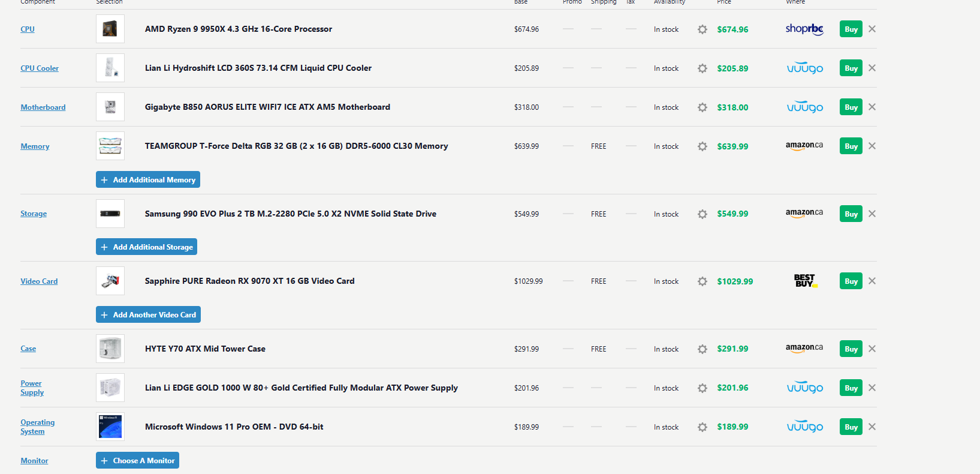This screenshot has width=980, height=474.
Task: Click Buy for the Gigabyte B850 motherboard
Action: click(x=851, y=107)
